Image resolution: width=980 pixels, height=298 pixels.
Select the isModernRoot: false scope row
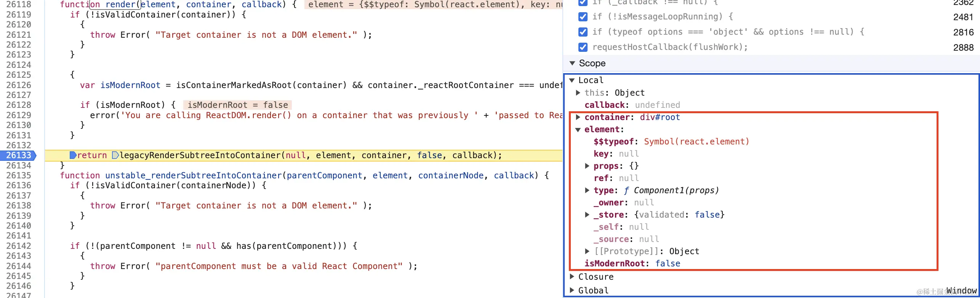click(633, 263)
